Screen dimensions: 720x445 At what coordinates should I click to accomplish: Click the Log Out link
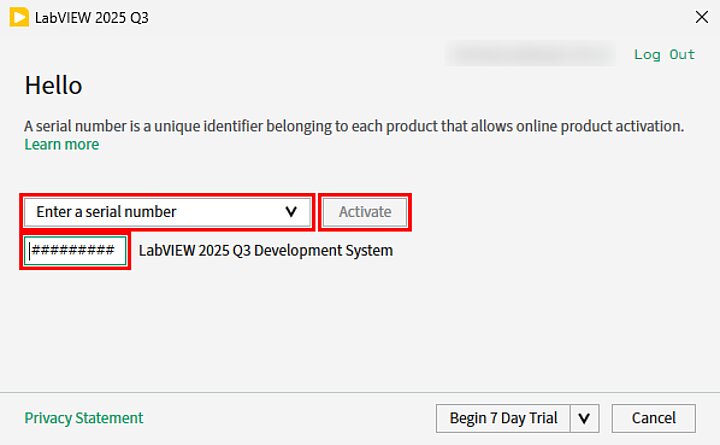(x=664, y=54)
